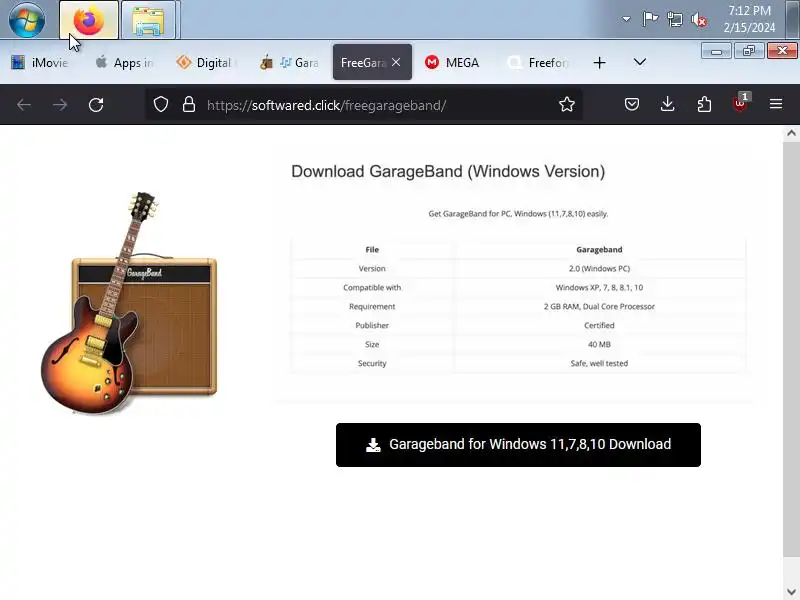Restore down the Firefox window

click(749, 51)
